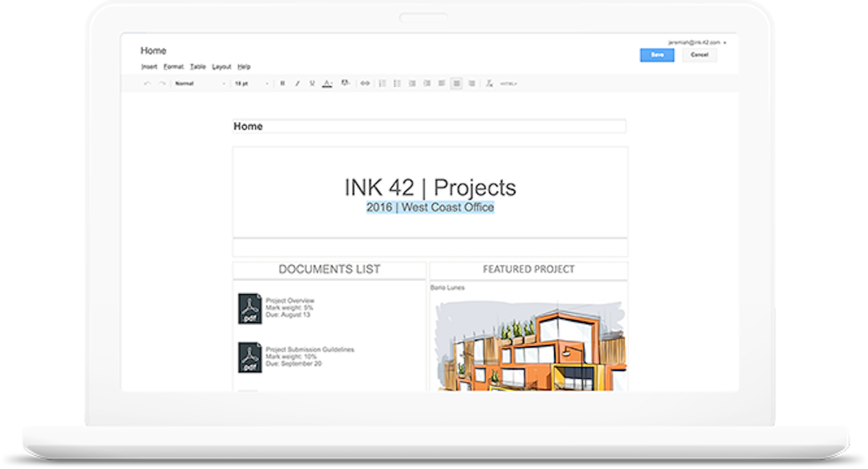
Task: Toggle italic formatting
Action: 297,83
